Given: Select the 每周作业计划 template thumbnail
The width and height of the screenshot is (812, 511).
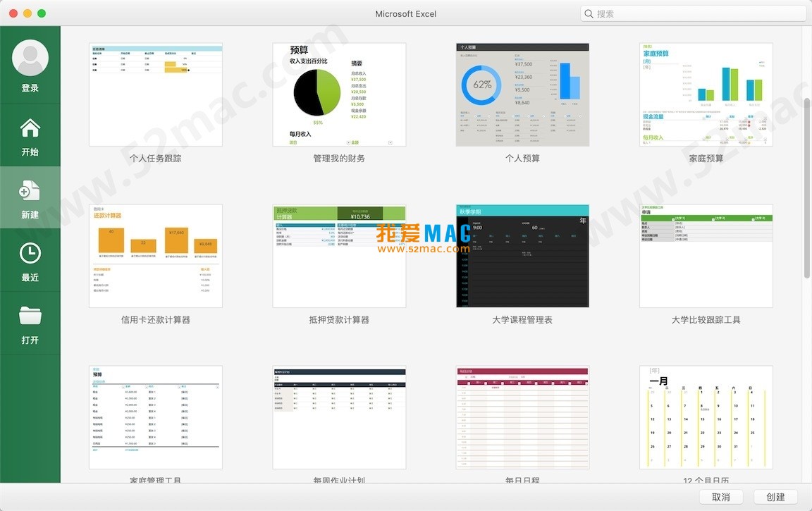Looking at the screenshot, I should [339, 417].
